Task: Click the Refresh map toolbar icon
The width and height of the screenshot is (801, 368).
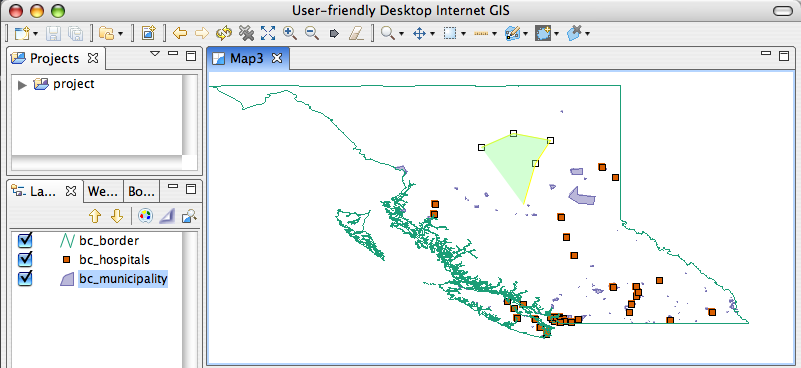Action: tap(224, 34)
